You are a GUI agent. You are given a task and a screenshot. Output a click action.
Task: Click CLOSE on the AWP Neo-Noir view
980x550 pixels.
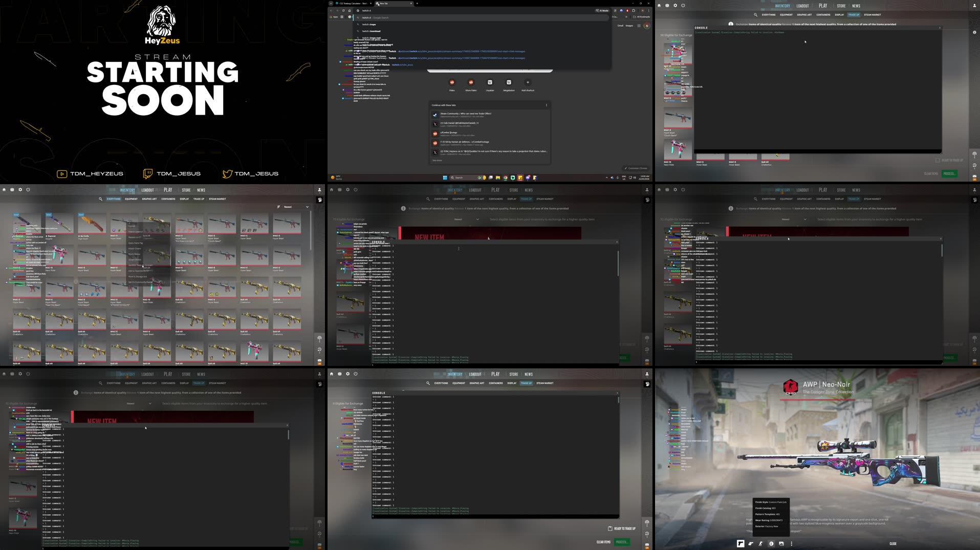pyautogui.click(x=894, y=544)
